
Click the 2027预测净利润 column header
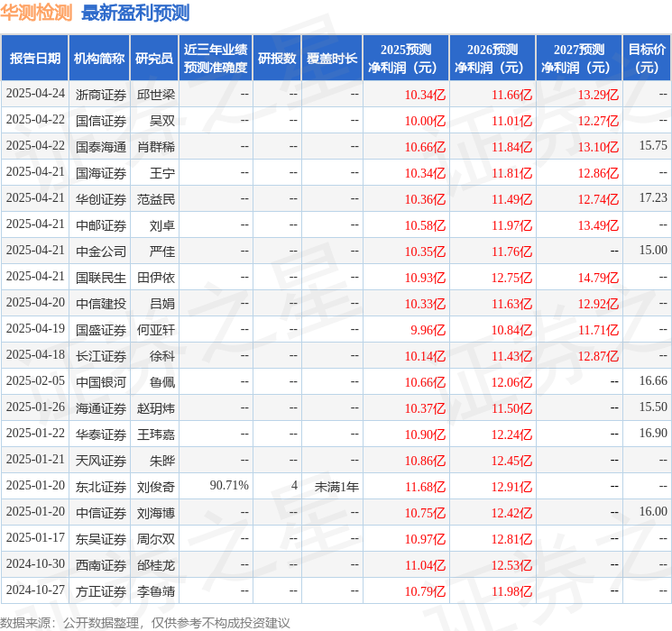[x=579, y=58]
